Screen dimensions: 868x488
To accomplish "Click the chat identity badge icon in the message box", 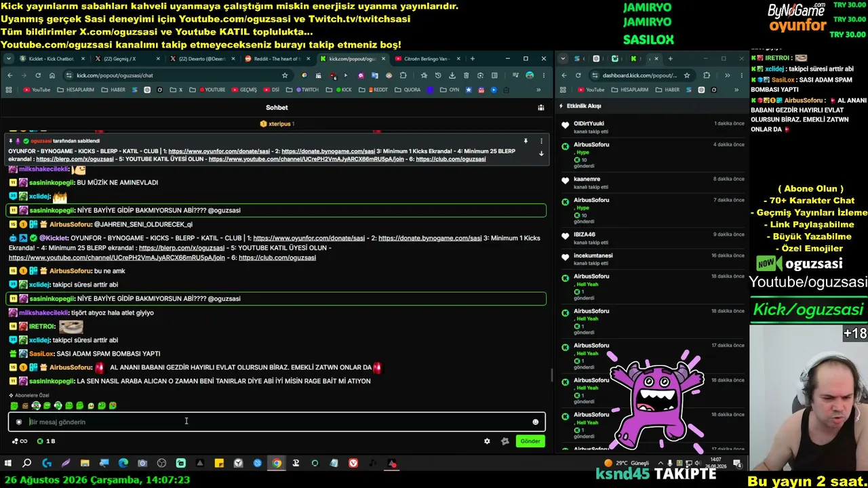I will pos(19,422).
